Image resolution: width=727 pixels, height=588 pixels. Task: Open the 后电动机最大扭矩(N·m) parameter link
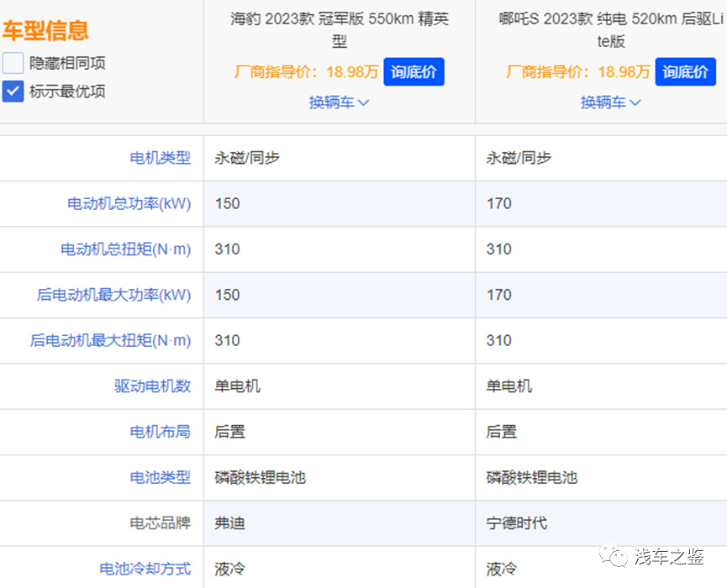click(110, 340)
